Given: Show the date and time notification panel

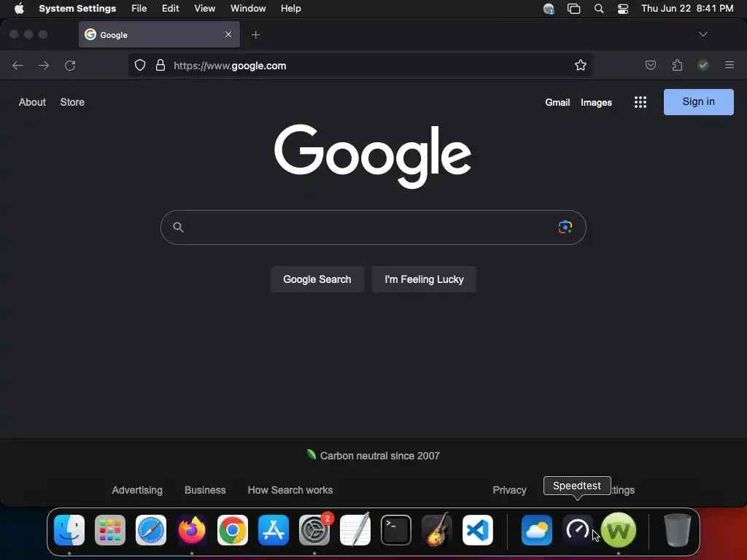Looking at the screenshot, I should 687,9.
